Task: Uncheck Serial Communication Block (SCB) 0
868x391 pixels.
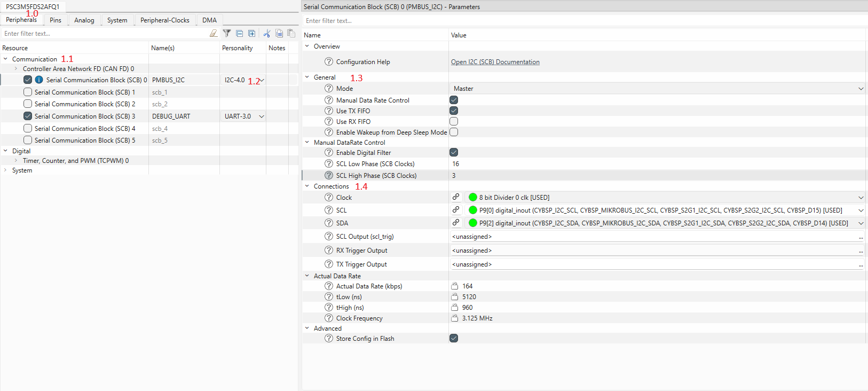Action: pyautogui.click(x=28, y=80)
